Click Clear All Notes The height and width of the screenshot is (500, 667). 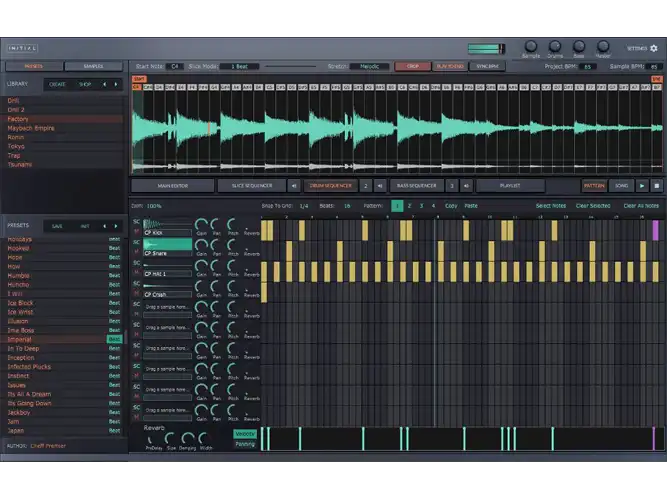coord(641,206)
